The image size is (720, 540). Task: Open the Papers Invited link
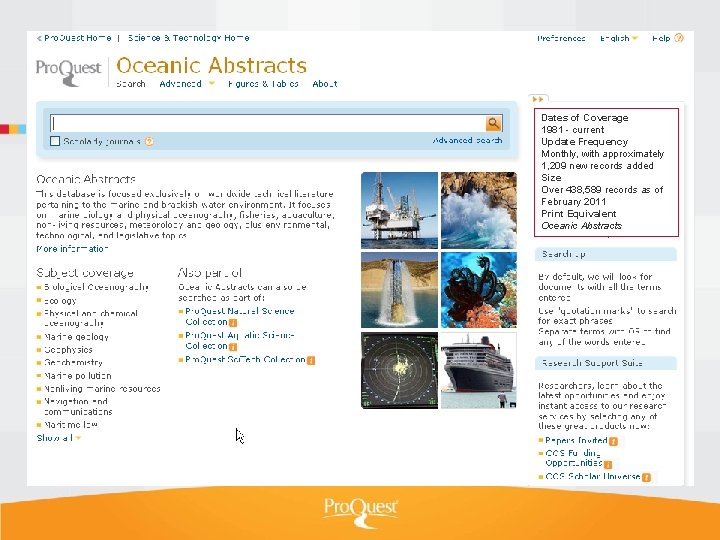click(576, 440)
